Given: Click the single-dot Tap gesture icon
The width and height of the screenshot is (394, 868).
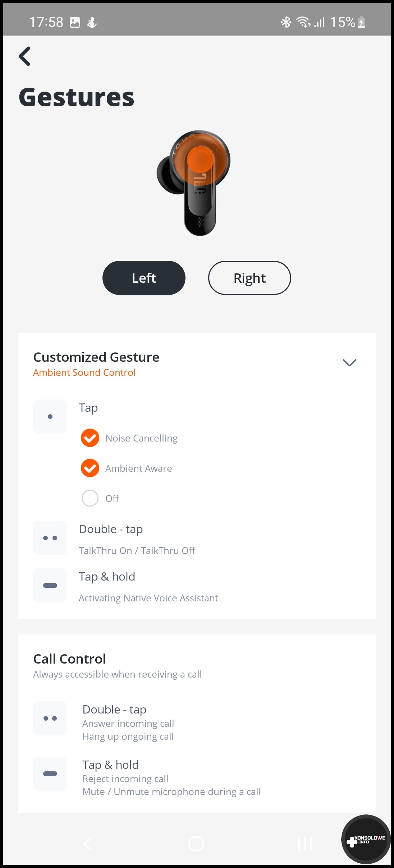Looking at the screenshot, I should (x=50, y=416).
